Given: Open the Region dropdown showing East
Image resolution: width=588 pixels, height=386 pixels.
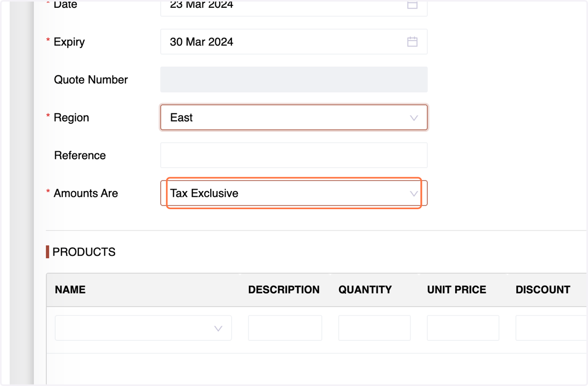Looking at the screenshot, I should click(294, 118).
